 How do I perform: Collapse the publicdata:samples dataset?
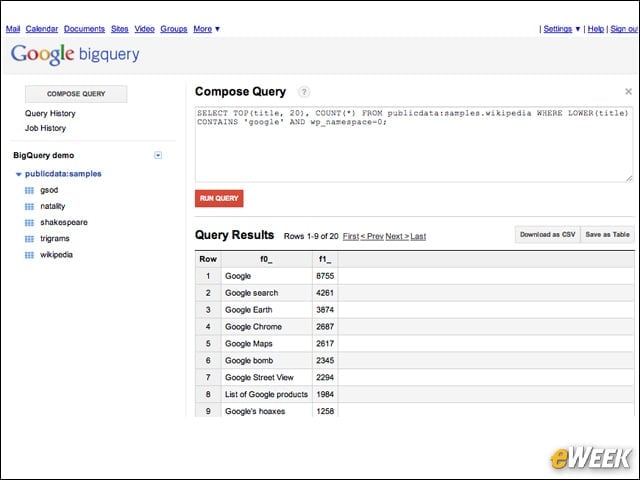point(18,174)
